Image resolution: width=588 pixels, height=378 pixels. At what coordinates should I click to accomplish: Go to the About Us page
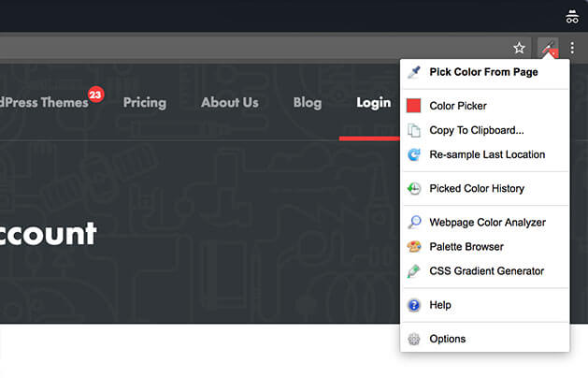coord(230,103)
